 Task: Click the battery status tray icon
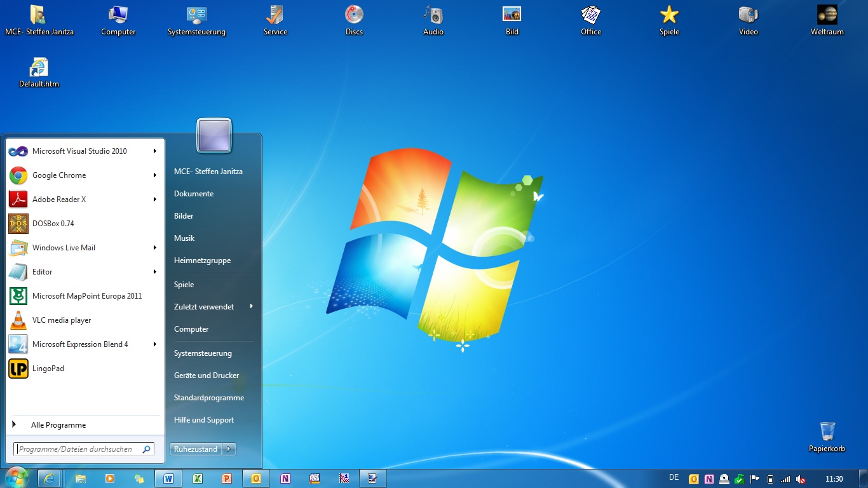tap(771, 479)
